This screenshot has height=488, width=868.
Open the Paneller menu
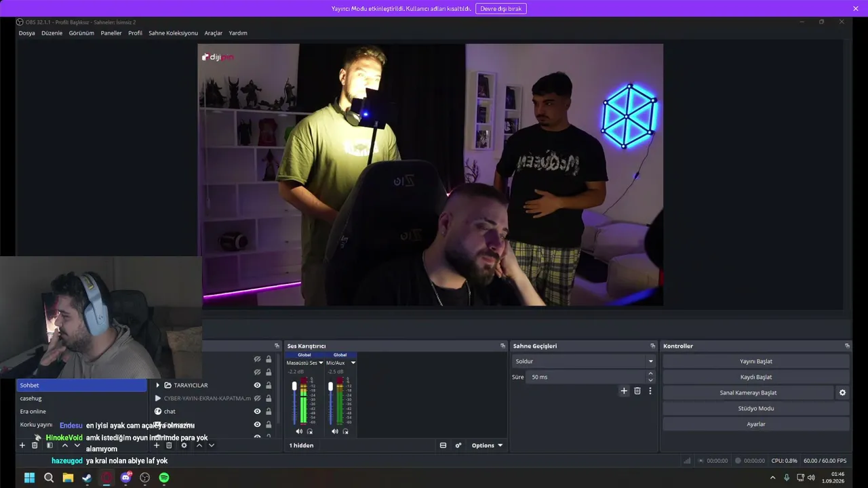tap(111, 33)
